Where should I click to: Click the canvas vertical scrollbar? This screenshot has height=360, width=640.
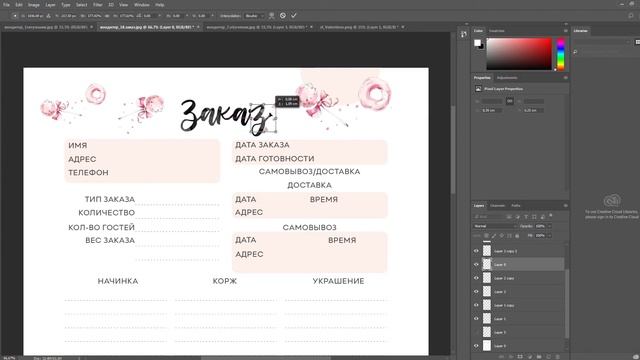click(453, 149)
